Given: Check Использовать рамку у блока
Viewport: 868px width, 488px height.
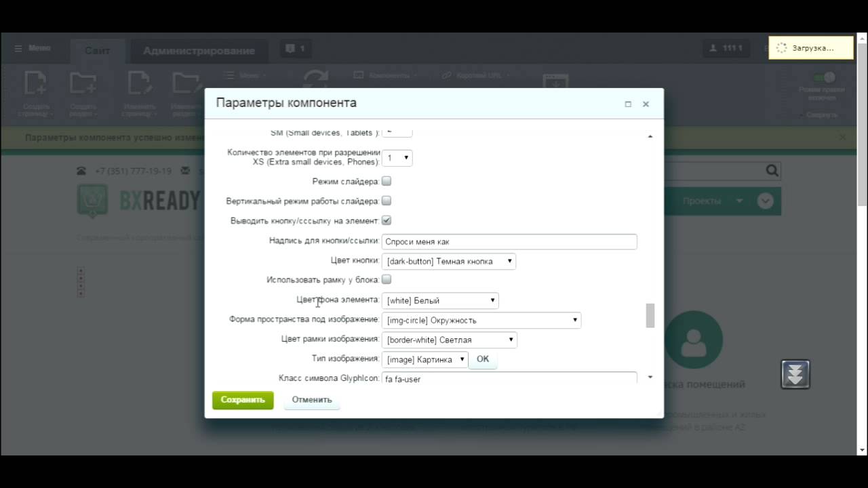Looking at the screenshot, I should coord(387,279).
